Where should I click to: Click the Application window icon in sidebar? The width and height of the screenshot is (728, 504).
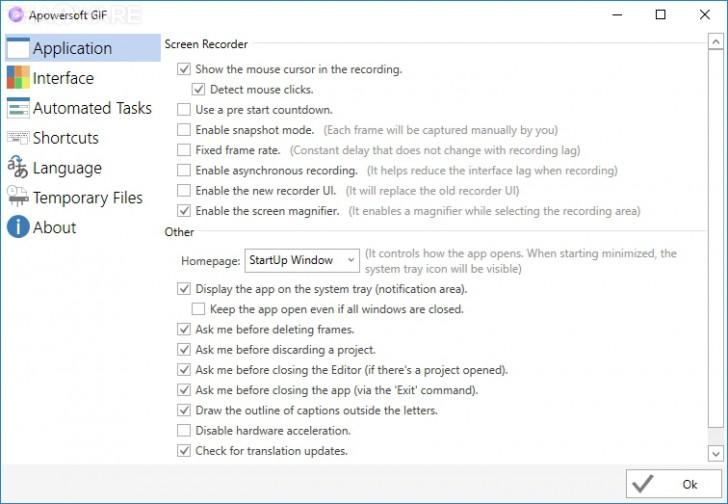tap(18, 48)
